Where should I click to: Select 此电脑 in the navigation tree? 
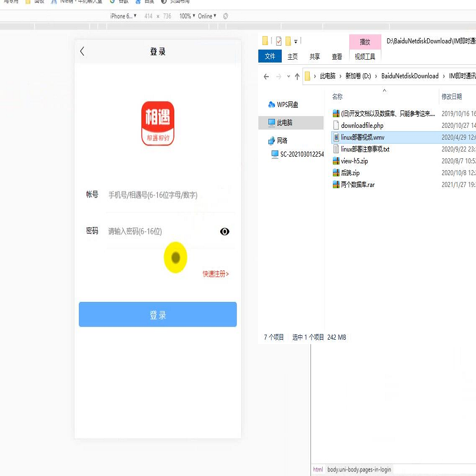coord(284,123)
